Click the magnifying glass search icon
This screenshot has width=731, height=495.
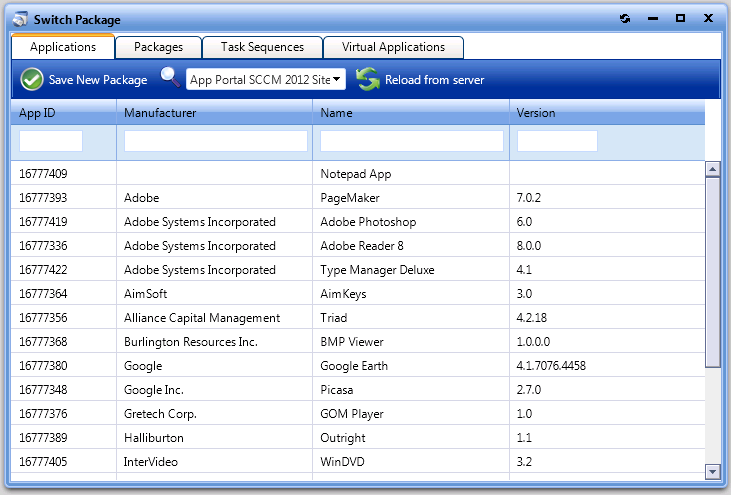[x=170, y=77]
